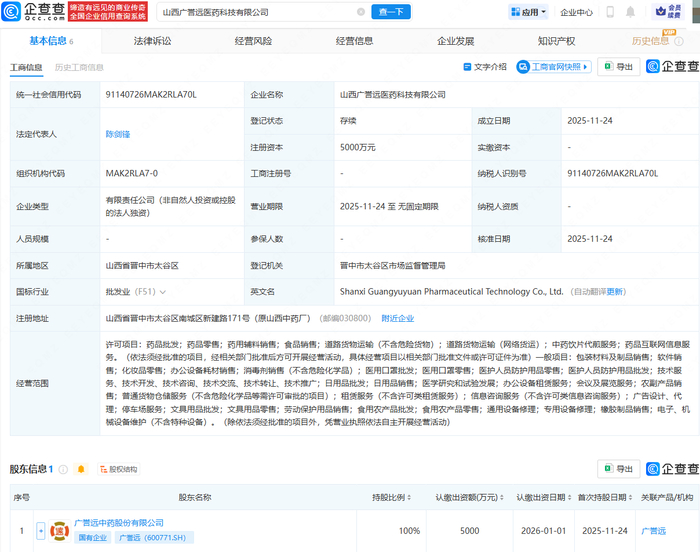Viewport: 700px width, 552px height.
Task: Click the 企查查 logo in the header
Action: click(32, 12)
